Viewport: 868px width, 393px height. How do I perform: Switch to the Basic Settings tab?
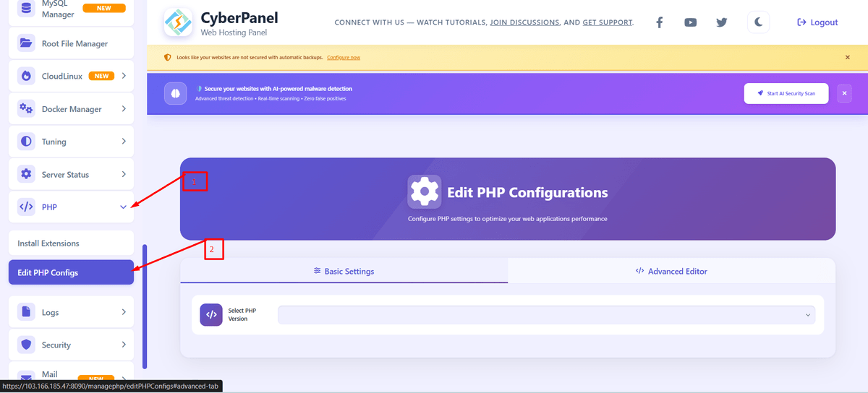(x=344, y=271)
